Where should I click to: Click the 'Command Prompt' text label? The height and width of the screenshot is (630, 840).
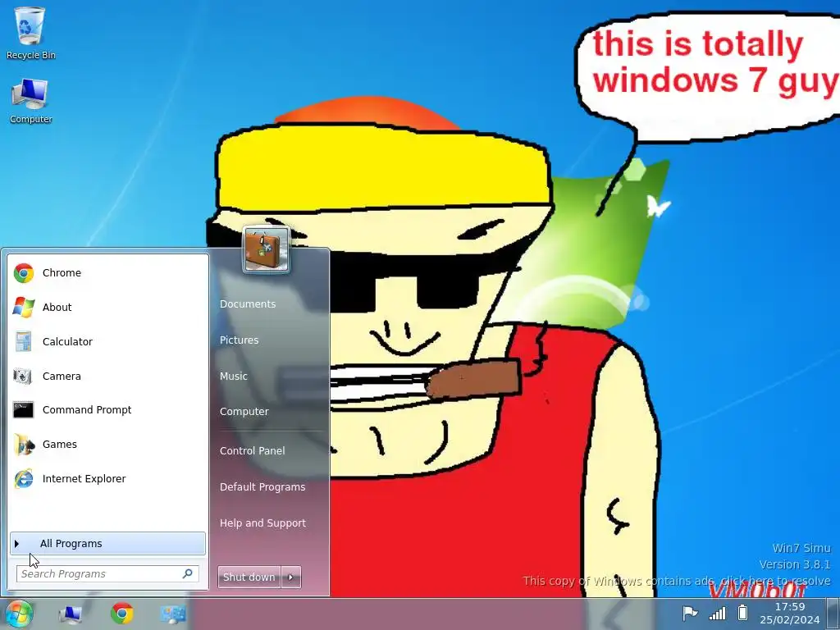coord(87,410)
